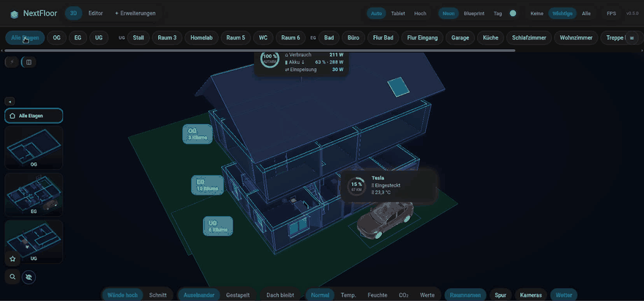Switch to 3D view tab
The width and height of the screenshot is (644, 301).
tap(73, 13)
